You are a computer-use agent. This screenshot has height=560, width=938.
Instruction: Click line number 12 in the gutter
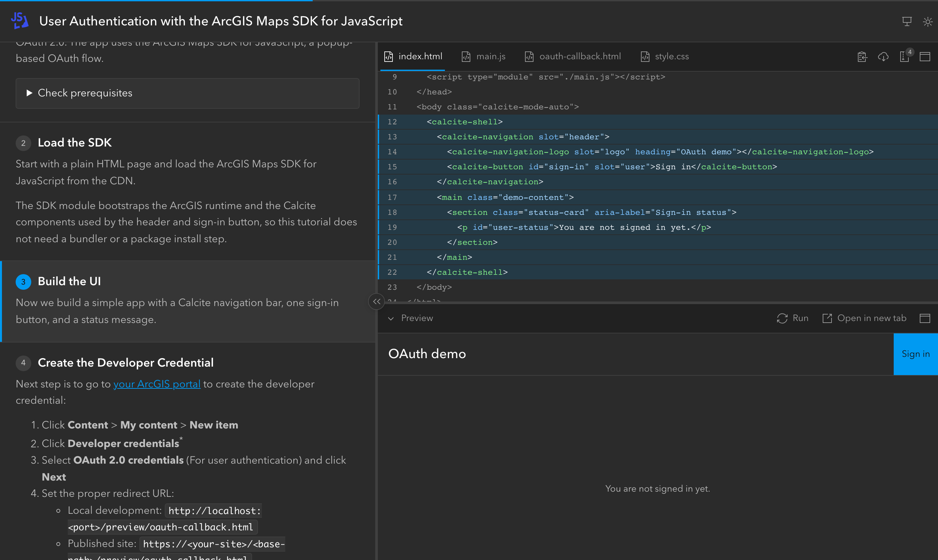coord(392,122)
